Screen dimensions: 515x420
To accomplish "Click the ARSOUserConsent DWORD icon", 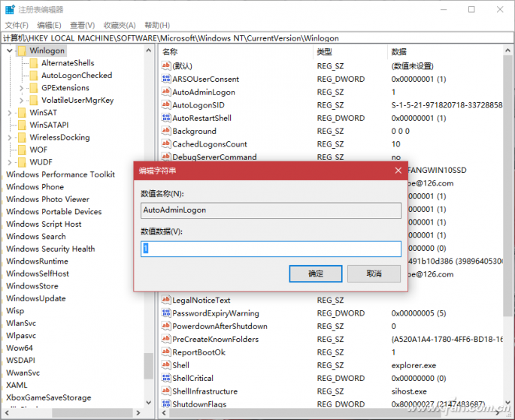I will [x=166, y=79].
